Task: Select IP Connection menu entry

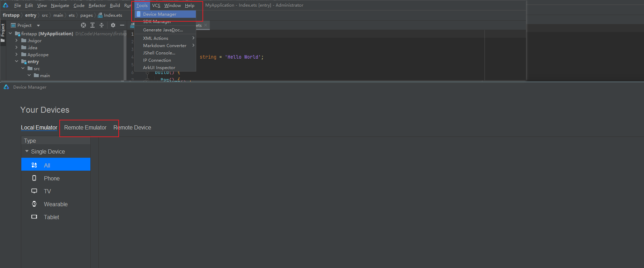Action: 165,60
